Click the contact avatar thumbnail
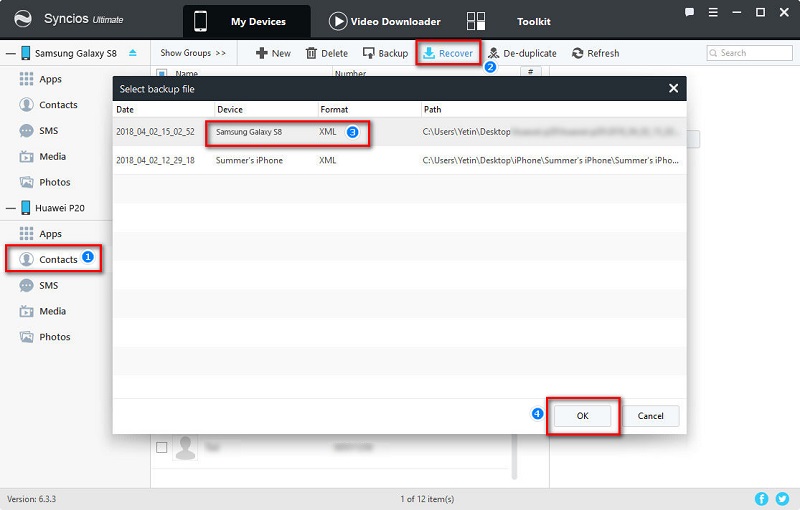Image resolution: width=800 pixels, height=510 pixels. click(x=185, y=447)
